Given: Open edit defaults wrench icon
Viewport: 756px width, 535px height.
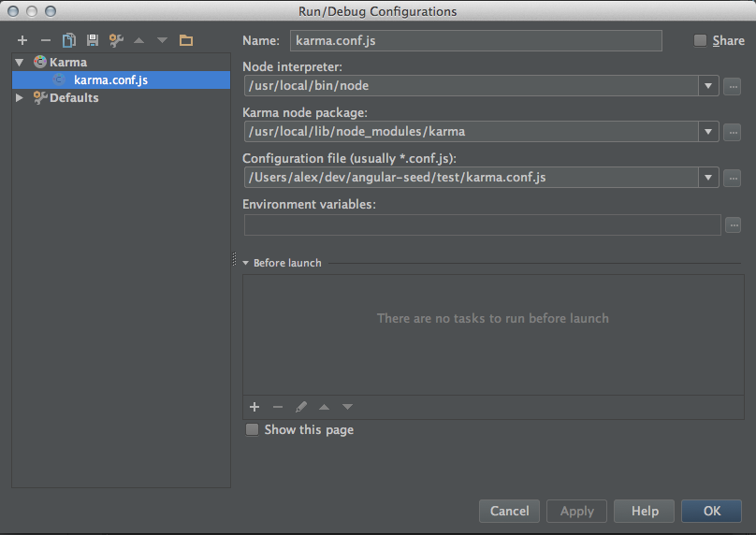Looking at the screenshot, I should point(116,40).
